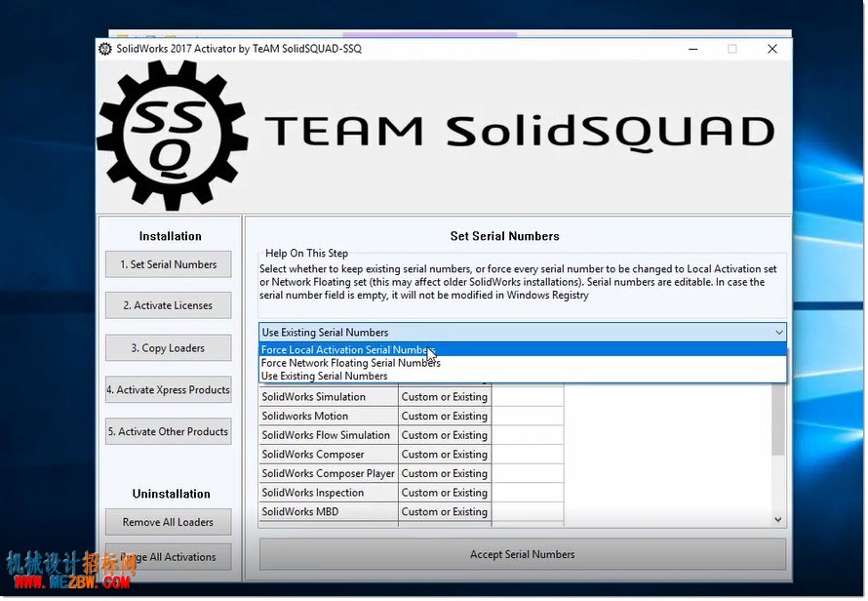The image size is (868, 601).
Task: Select 'SolidWorks Simulation' row name
Action: (329, 397)
